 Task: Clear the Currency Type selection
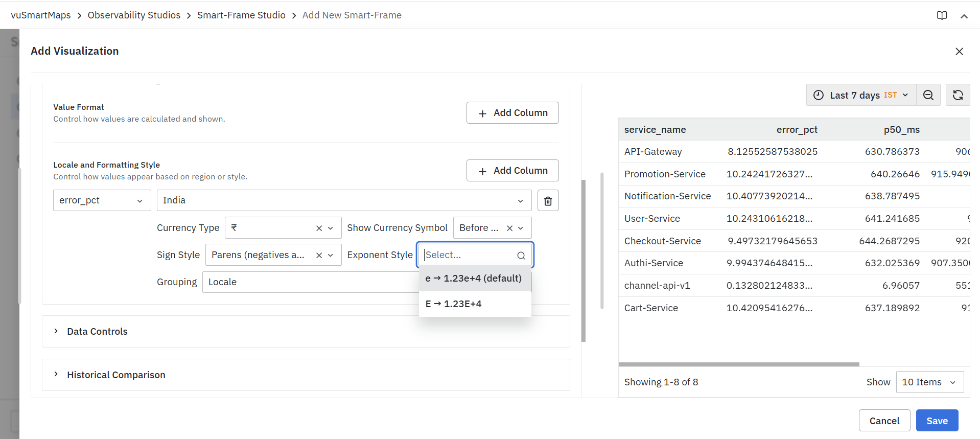click(x=319, y=228)
